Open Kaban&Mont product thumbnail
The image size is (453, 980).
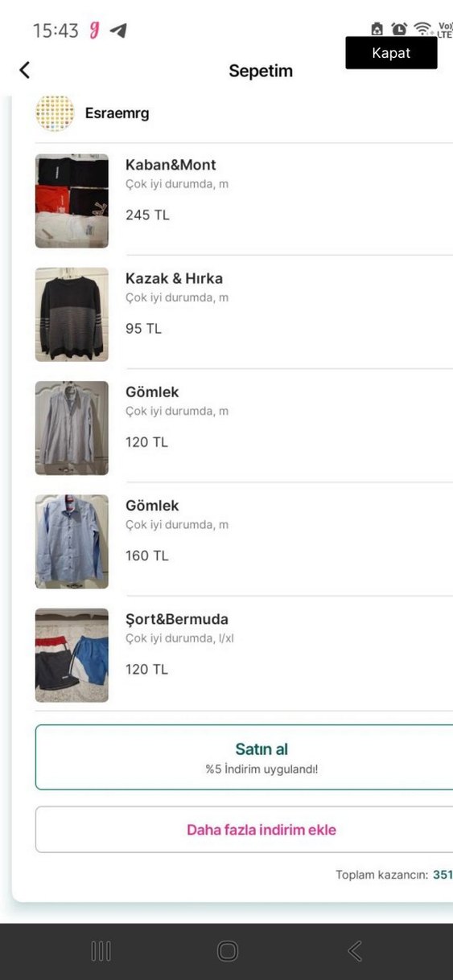[x=72, y=201]
